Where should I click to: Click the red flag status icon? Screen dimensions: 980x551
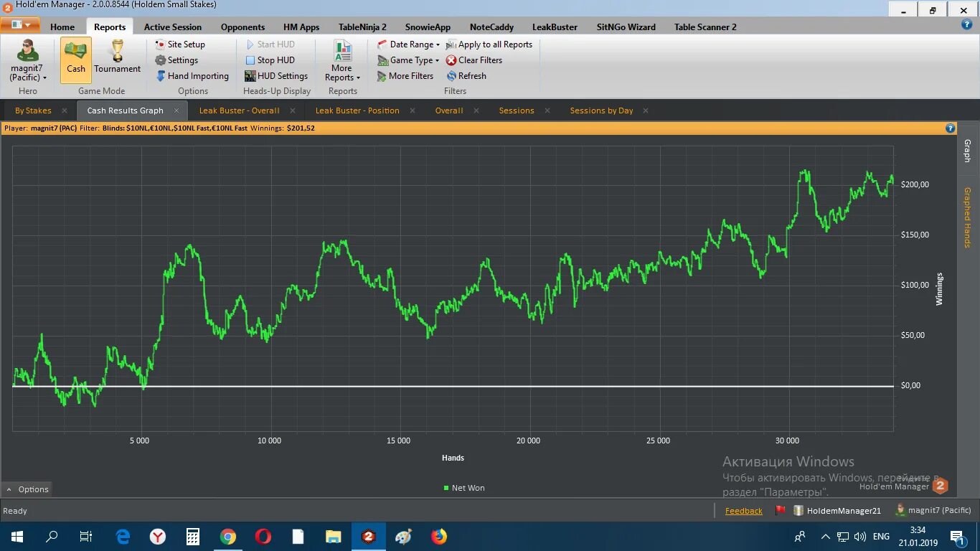tap(780, 511)
